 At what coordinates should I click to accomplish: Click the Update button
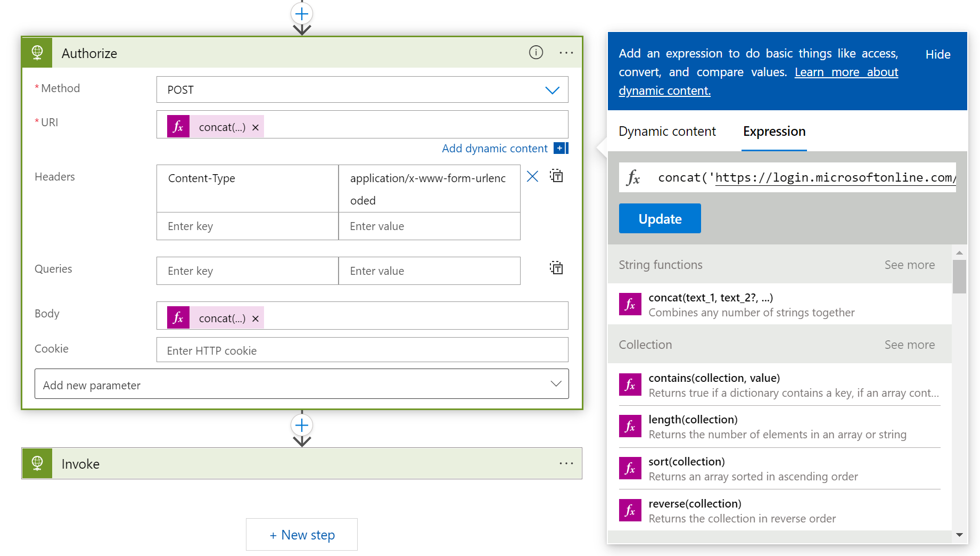(x=660, y=219)
